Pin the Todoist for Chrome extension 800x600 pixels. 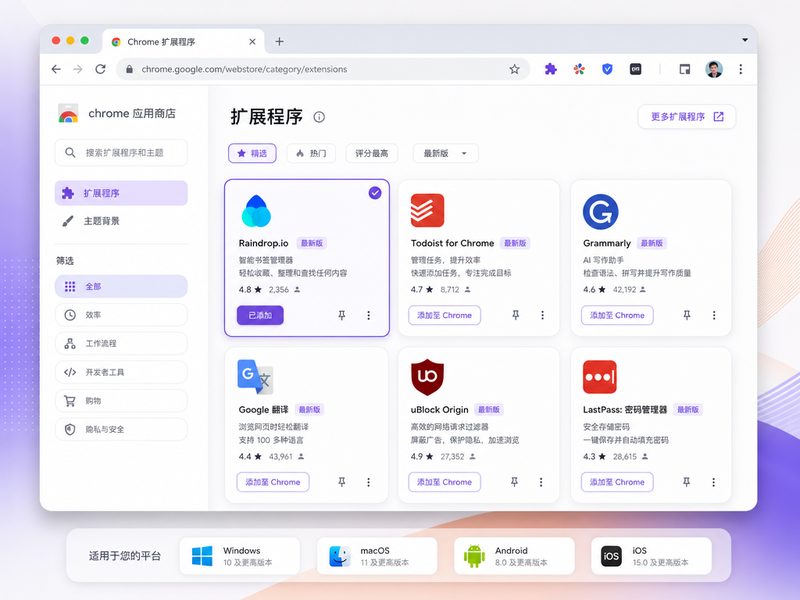(x=516, y=315)
